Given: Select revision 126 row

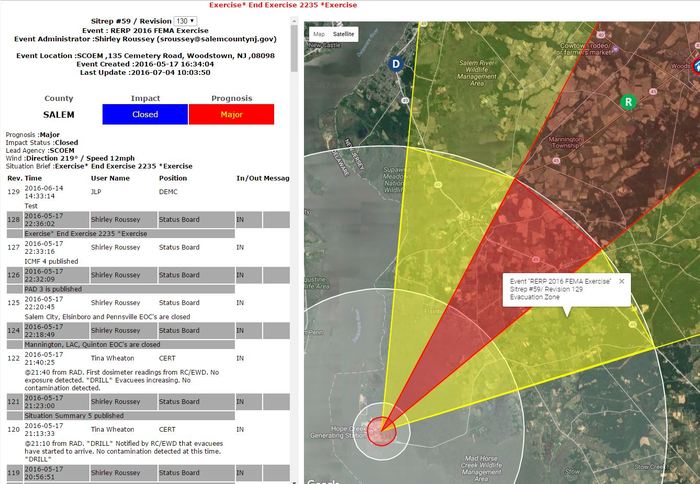Looking at the screenshot, I should coord(148,275).
